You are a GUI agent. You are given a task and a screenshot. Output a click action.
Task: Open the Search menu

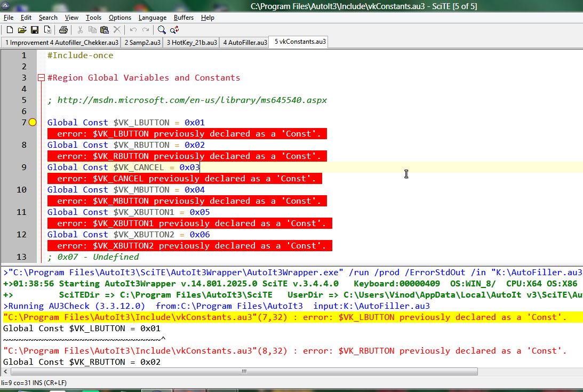pos(48,18)
